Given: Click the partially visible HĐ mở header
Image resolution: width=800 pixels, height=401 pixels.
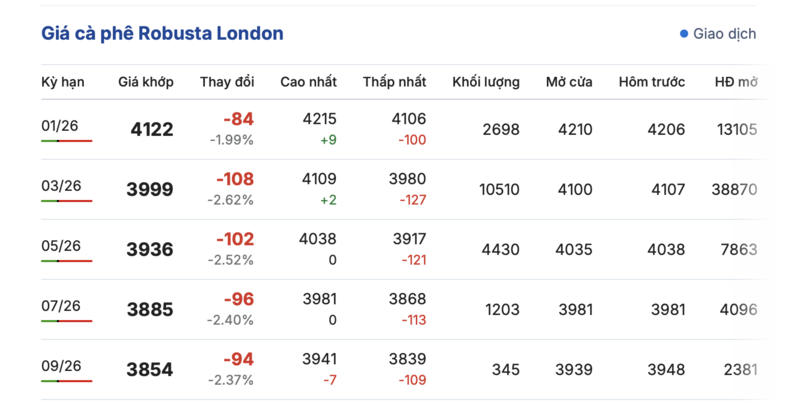Looking at the screenshot, I should (736, 82).
